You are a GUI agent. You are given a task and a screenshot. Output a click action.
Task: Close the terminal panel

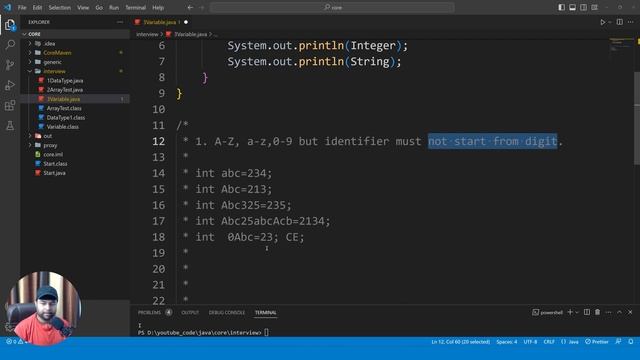(630, 312)
